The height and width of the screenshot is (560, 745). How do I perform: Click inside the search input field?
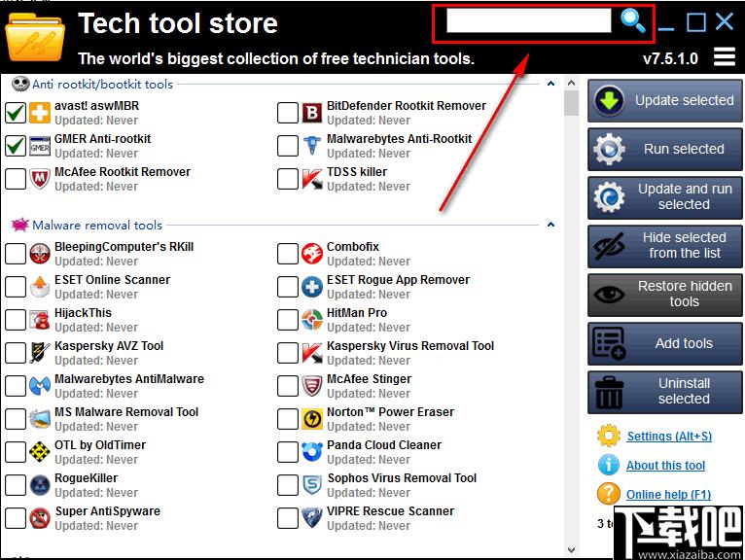pos(528,20)
